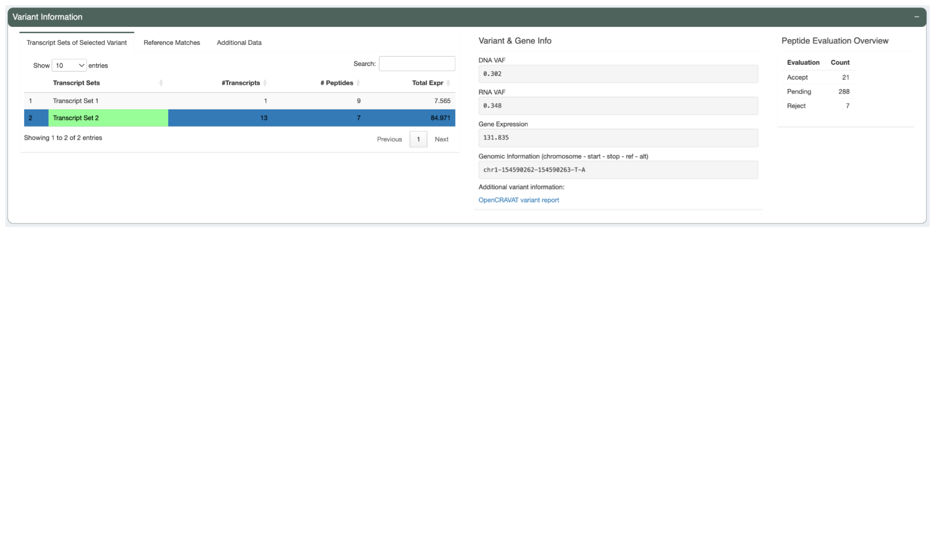Screen dimensions: 934x560
Task: Open the Additional Data tab
Action: 239,42
